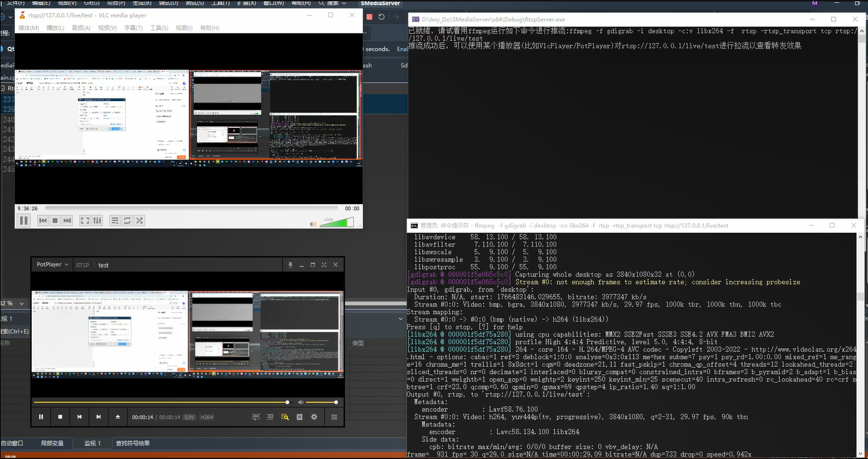Viewport: 868px width, 459px height.
Task: Open VLC extended settings (equalizer icon)
Action: click(97, 220)
